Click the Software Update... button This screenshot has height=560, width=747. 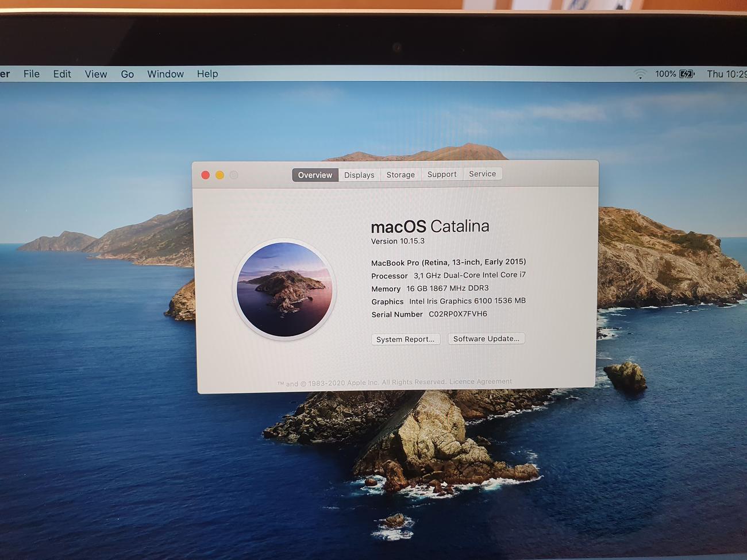coord(486,339)
